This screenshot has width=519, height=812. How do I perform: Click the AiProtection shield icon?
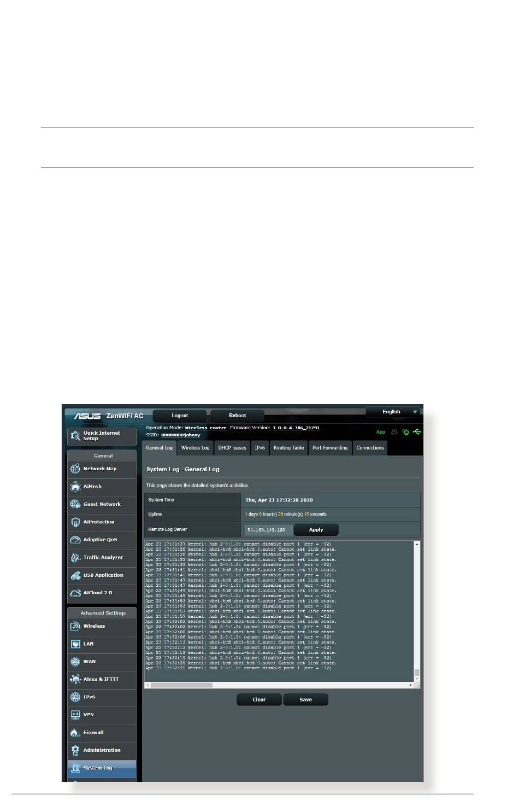click(75, 522)
